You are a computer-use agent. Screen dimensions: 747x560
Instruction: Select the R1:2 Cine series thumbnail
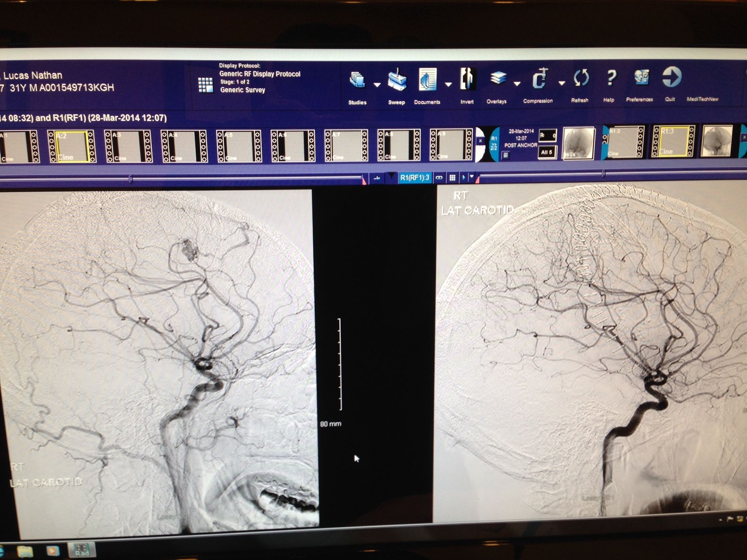click(623, 142)
